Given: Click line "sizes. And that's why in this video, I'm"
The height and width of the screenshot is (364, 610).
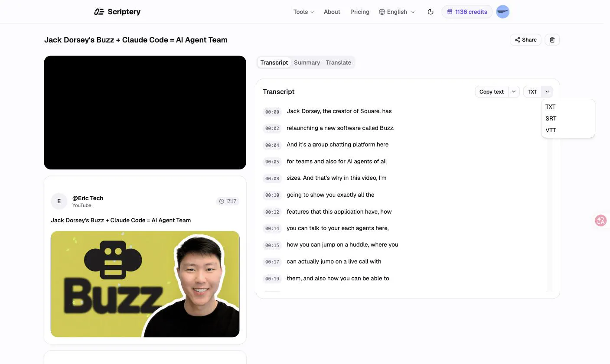Looking at the screenshot, I should tap(336, 178).
